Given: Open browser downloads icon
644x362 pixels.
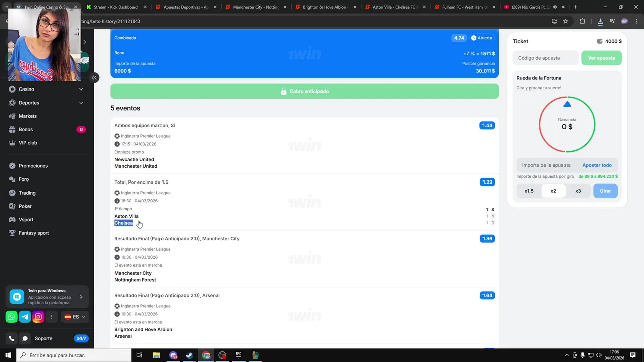Looking at the screenshot, I should (x=600, y=21).
